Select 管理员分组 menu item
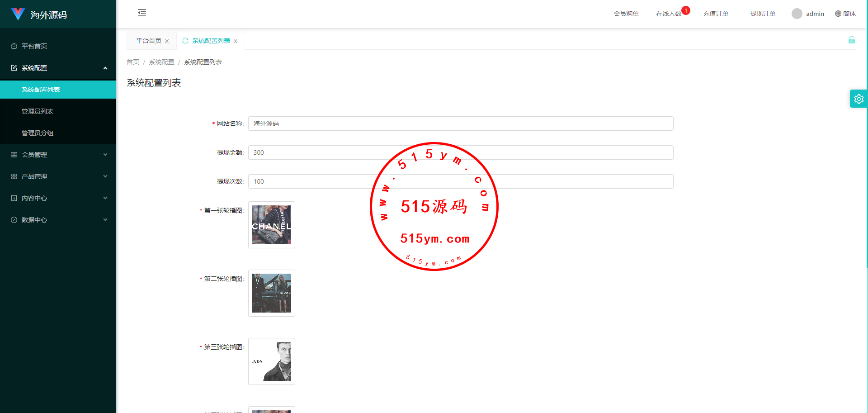This screenshot has height=413, width=868. [38, 133]
